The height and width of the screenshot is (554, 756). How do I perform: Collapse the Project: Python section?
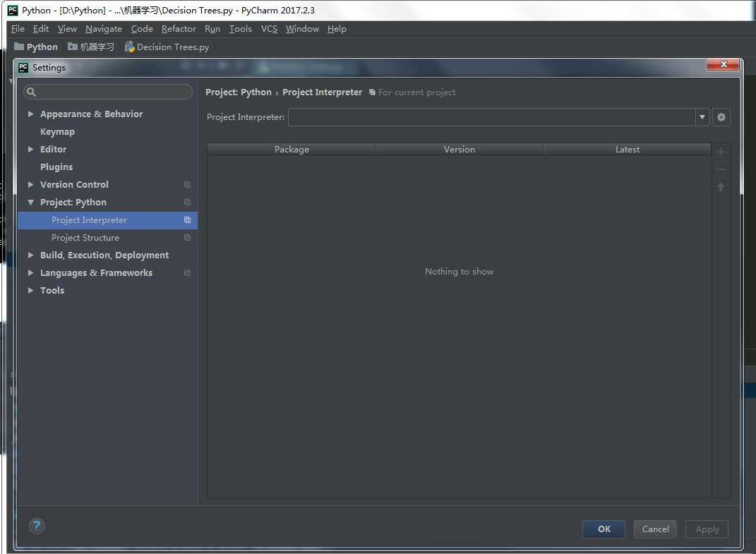click(x=30, y=203)
